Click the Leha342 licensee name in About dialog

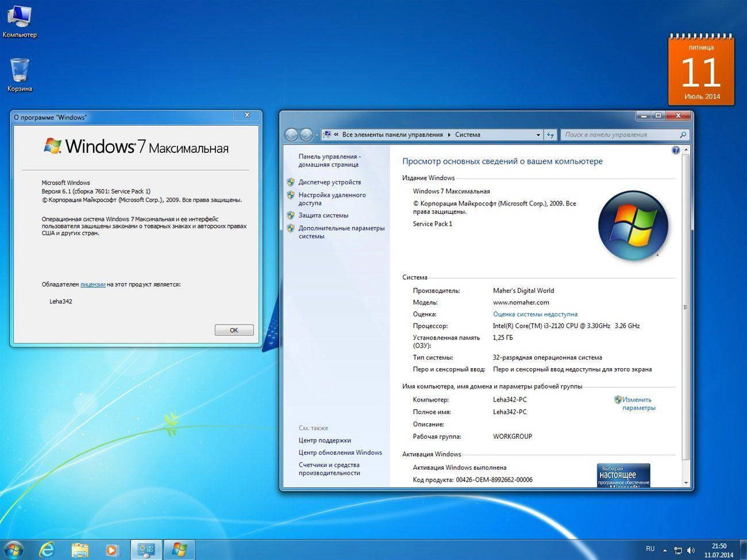coord(61,302)
